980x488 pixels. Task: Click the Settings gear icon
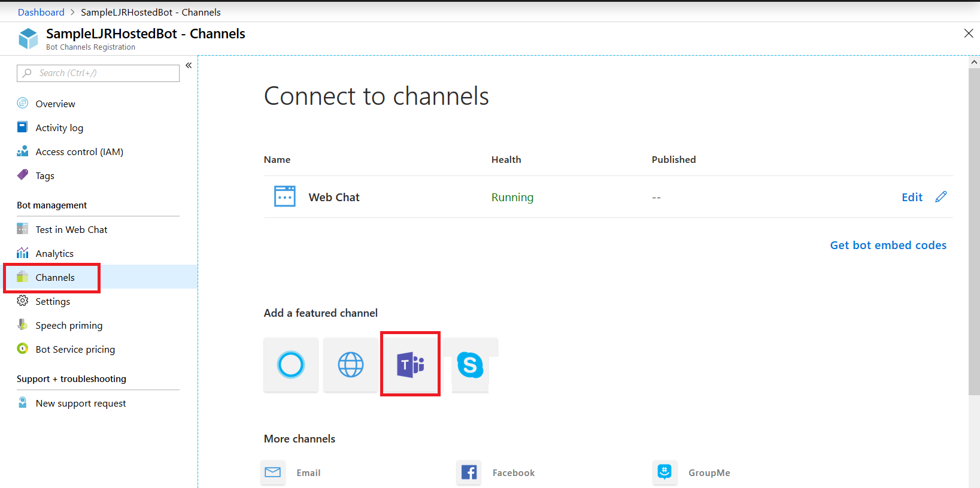coord(23,301)
